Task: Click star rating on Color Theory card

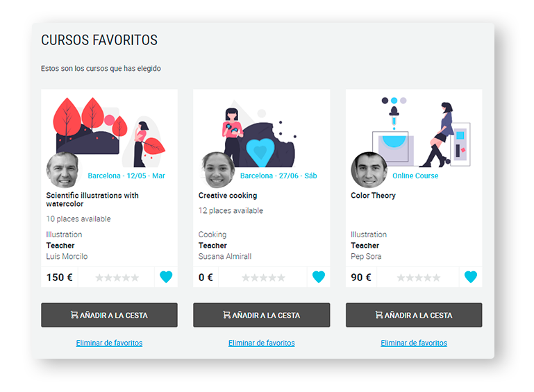Action: (x=419, y=278)
